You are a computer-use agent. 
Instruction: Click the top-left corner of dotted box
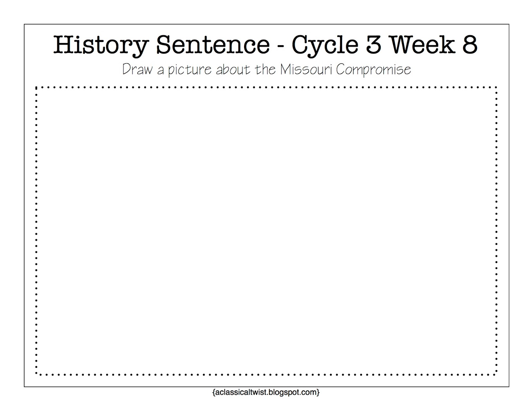[36, 88]
